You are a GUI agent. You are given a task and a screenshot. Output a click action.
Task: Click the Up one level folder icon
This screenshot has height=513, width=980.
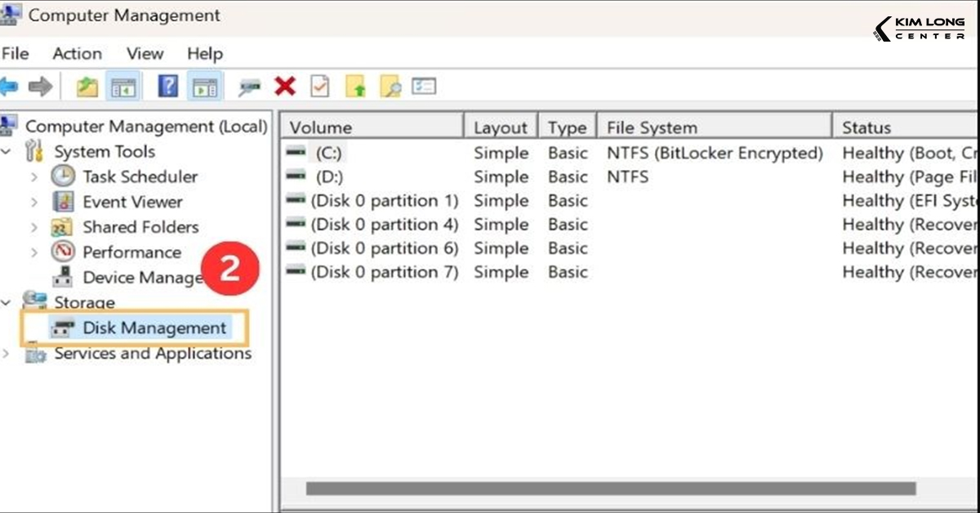pyautogui.click(x=87, y=86)
